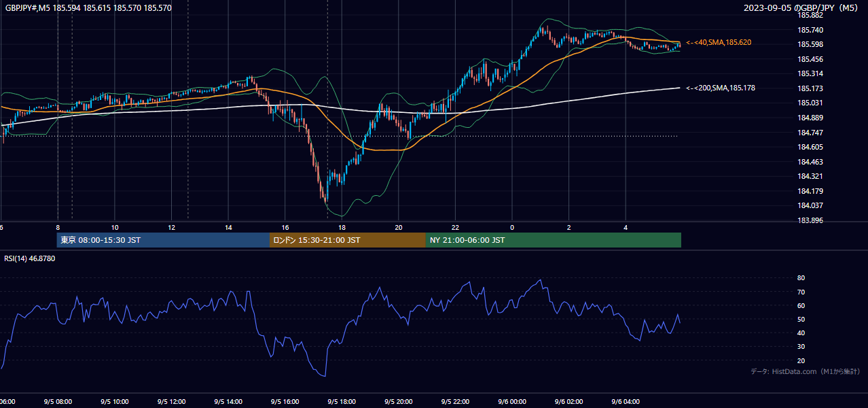868x408 pixels.
Task: Click price axis value 185.456
Action: [811, 59]
